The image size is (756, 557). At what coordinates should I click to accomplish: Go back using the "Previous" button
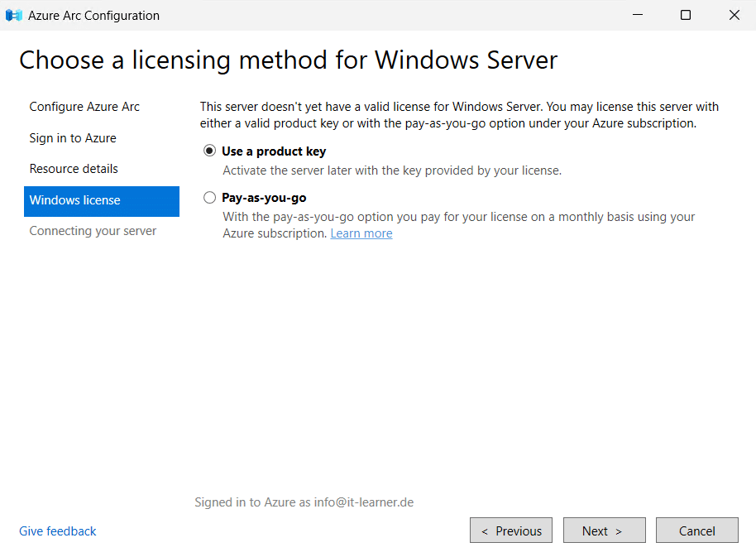510,530
